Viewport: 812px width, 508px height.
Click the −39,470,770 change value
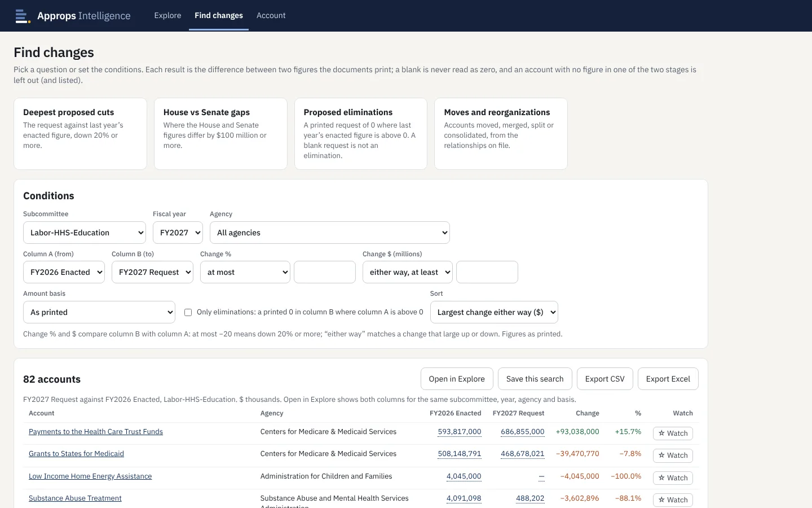[x=577, y=454]
